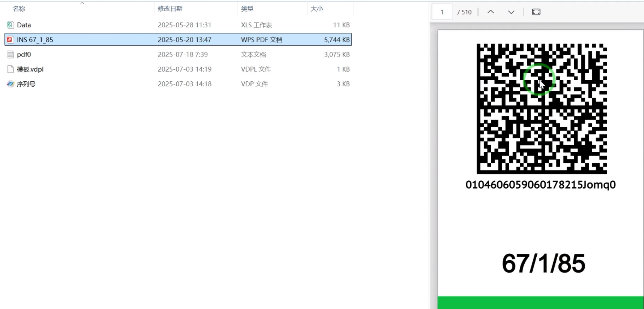Click the date 2025-05-20 13:47

(x=184, y=40)
